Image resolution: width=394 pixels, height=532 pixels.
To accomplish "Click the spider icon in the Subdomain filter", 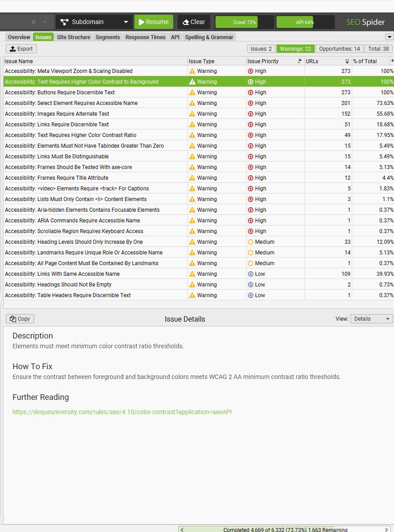I will [x=65, y=22].
